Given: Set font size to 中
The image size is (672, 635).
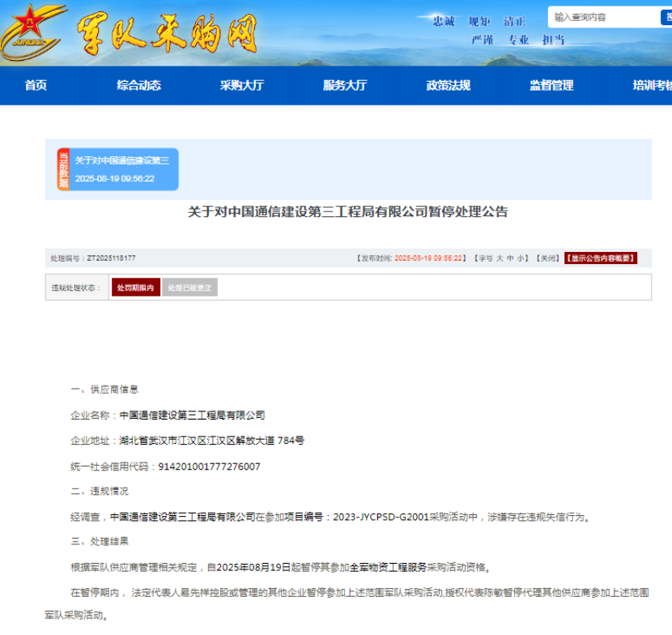Looking at the screenshot, I should pyautogui.click(x=510, y=258).
